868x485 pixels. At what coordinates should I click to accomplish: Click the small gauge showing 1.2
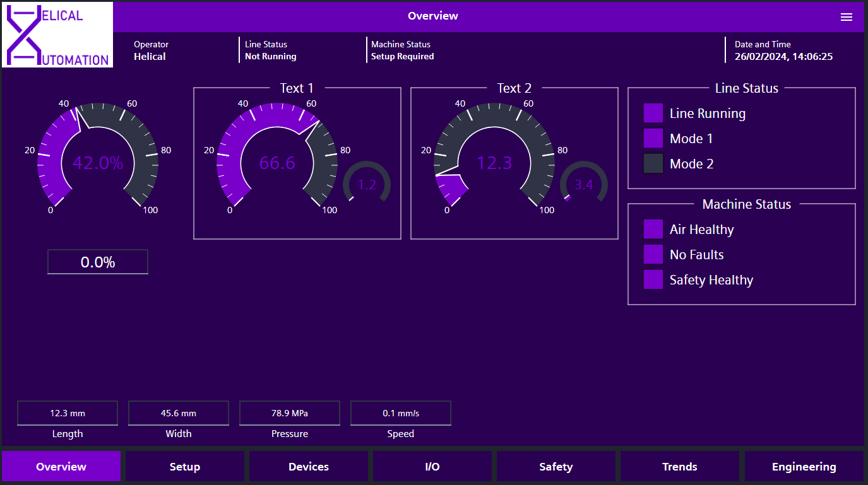click(x=366, y=184)
